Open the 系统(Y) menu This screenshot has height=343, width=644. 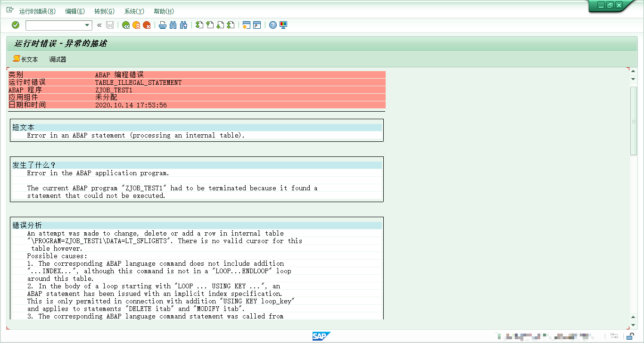coord(134,11)
